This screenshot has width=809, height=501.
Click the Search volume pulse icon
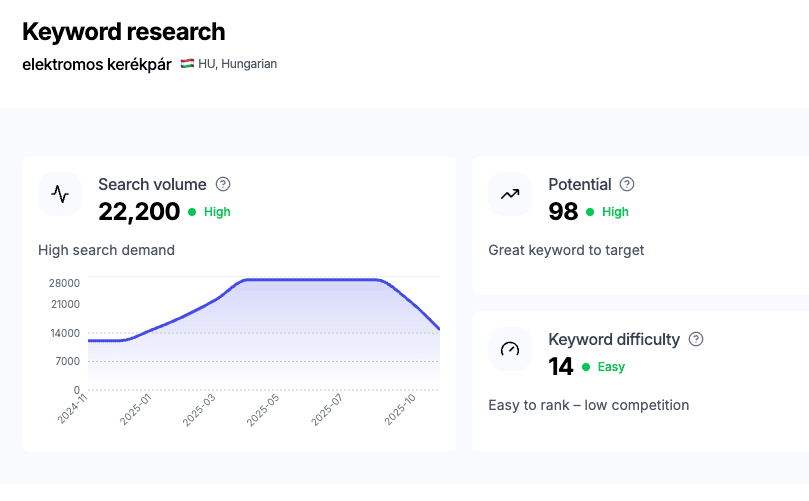(x=60, y=194)
